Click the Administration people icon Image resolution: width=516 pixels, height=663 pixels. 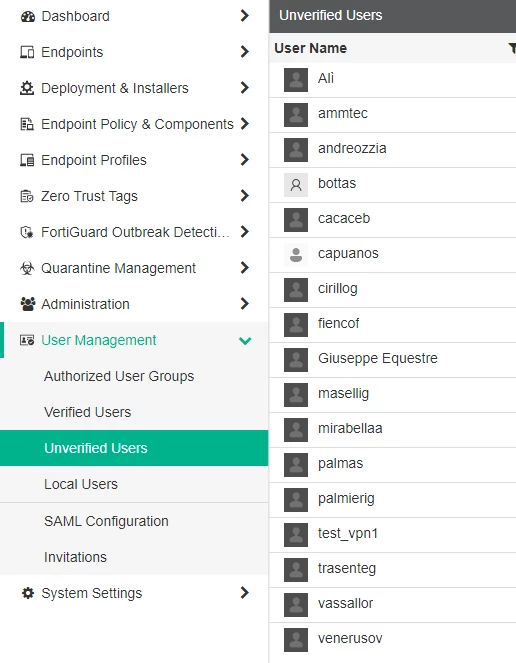(x=27, y=304)
